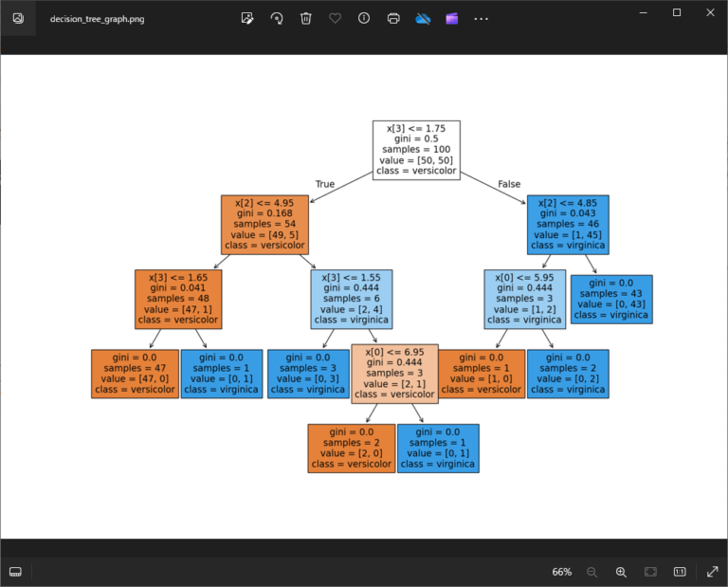
Task: Enter fullscreen with diagonal arrows icon
Action: (x=712, y=572)
